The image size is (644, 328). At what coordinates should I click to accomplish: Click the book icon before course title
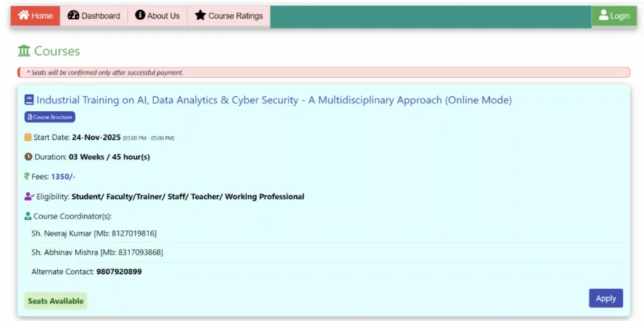click(29, 100)
